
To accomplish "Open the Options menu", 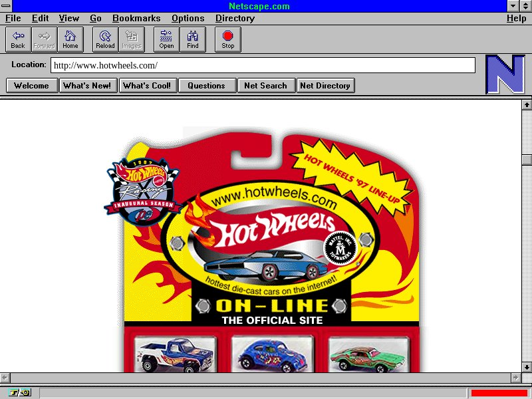I will click(188, 19).
